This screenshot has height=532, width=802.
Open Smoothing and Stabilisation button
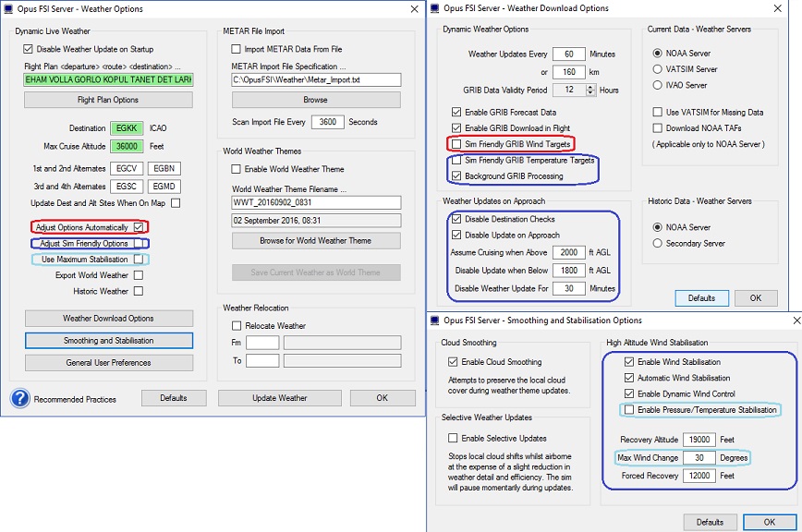[109, 341]
